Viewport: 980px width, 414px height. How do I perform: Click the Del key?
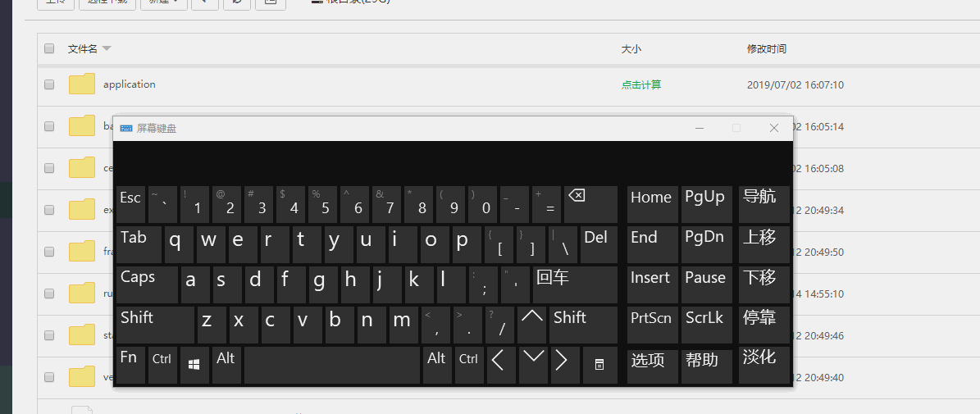pos(599,245)
